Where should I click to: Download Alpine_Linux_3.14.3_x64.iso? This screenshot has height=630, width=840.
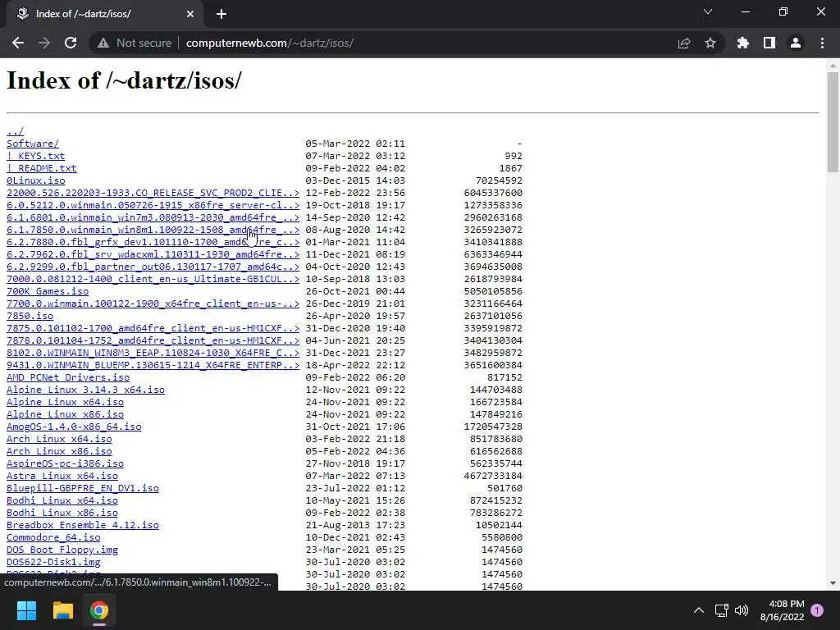pyautogui.click(x=85, y=390)
